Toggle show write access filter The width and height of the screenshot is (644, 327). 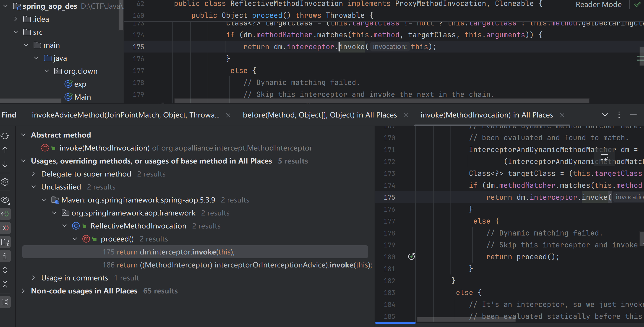pyautogui.click(x=5, y=228)
